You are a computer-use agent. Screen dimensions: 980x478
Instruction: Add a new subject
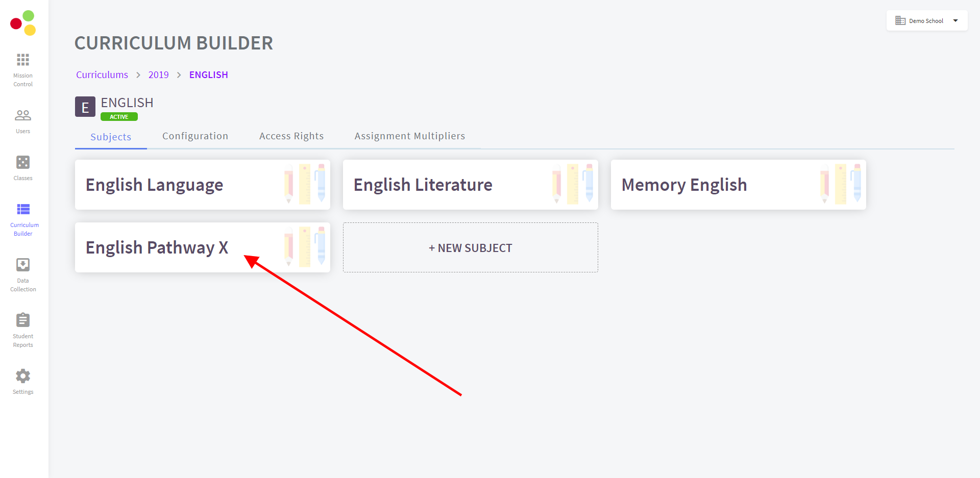tap(470, 248)
